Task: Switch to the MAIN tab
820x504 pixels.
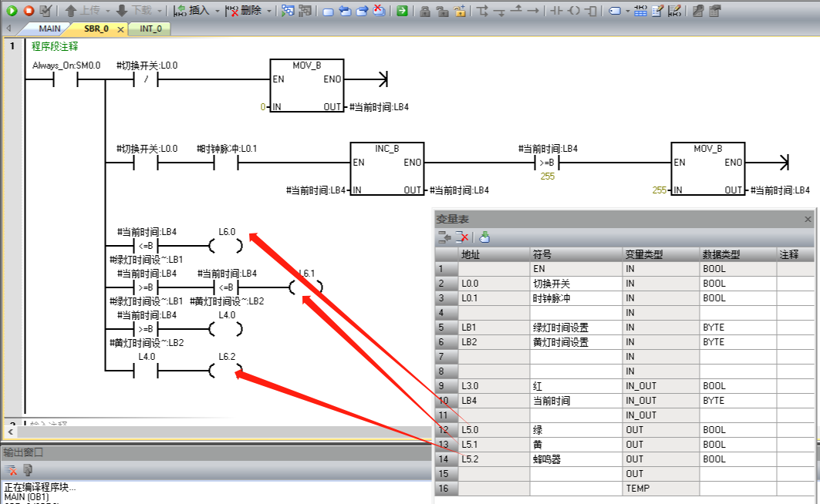Action: pos(49,29)
